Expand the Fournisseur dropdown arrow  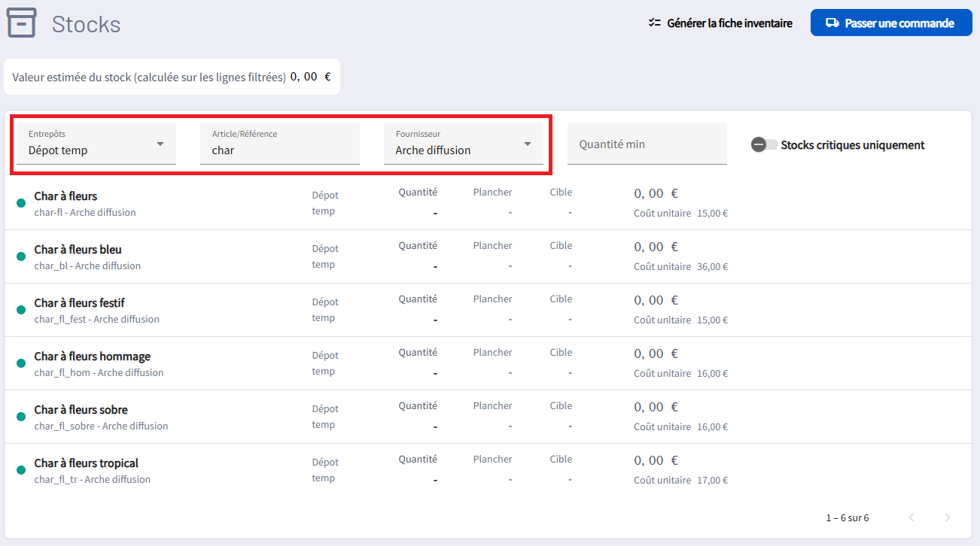click(x=527, y=144)
